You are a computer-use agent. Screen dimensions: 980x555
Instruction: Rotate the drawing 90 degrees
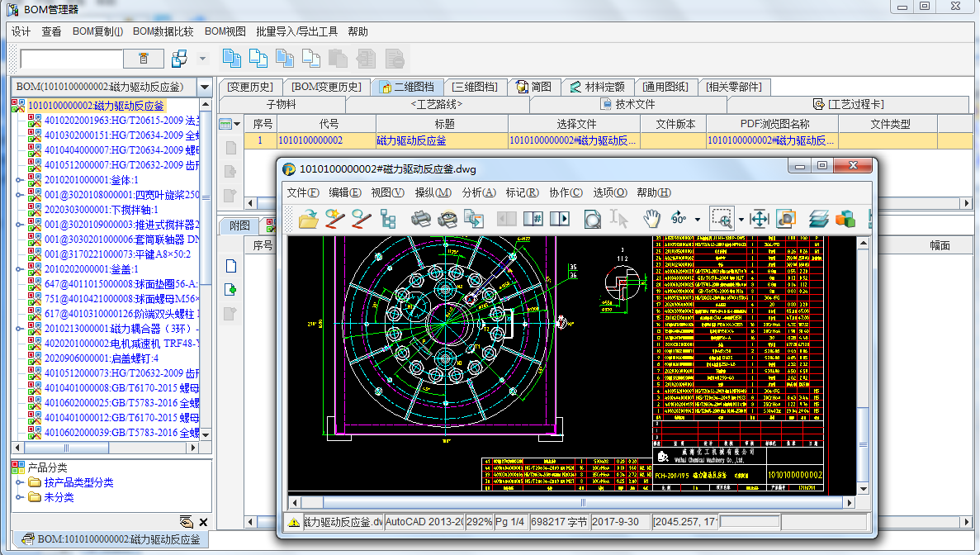click(x=679, y=219)
